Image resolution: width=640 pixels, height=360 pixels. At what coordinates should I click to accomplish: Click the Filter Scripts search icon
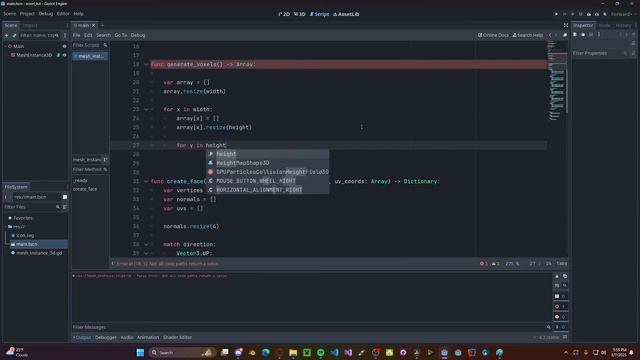pos(105,45)
